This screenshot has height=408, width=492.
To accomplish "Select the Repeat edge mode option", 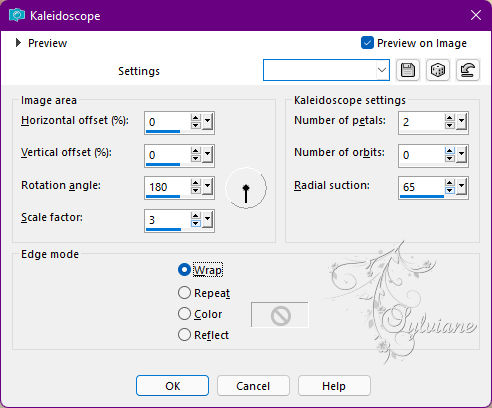I will point(184,293).
